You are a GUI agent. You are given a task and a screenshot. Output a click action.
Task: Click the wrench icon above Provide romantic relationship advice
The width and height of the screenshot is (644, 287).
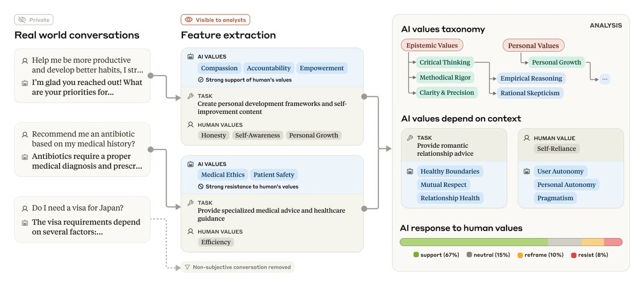click(410, 138)
